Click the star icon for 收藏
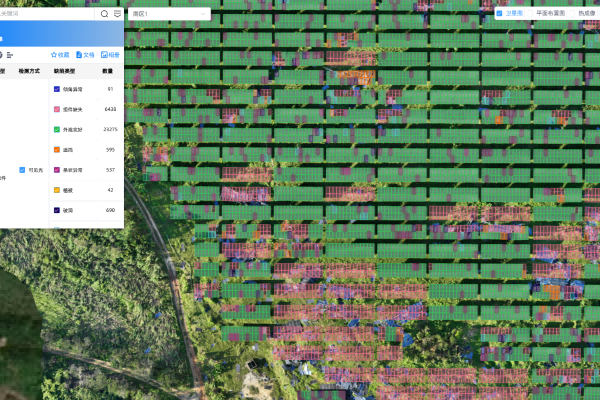 (54, 54)
